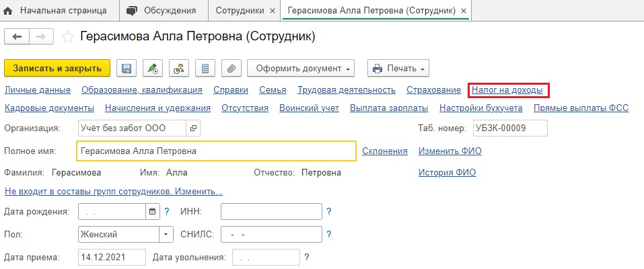Click the save (floppy disk) icon
This screenshot has height=269, width=644.
pos(127,68)
